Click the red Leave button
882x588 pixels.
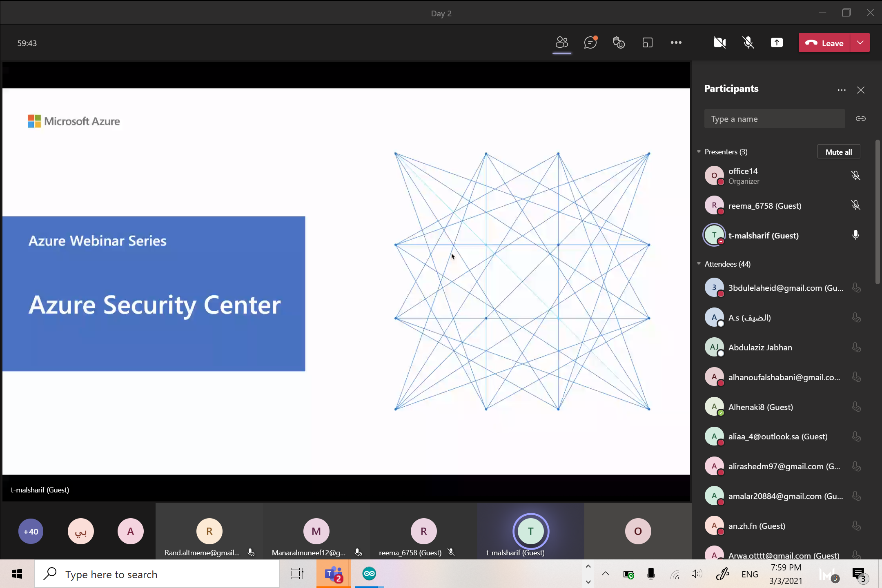click(x=824, y=43)
